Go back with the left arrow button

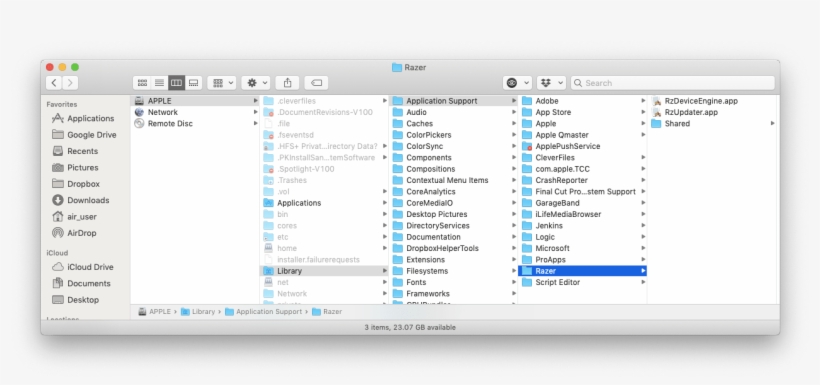pos(54,83)
